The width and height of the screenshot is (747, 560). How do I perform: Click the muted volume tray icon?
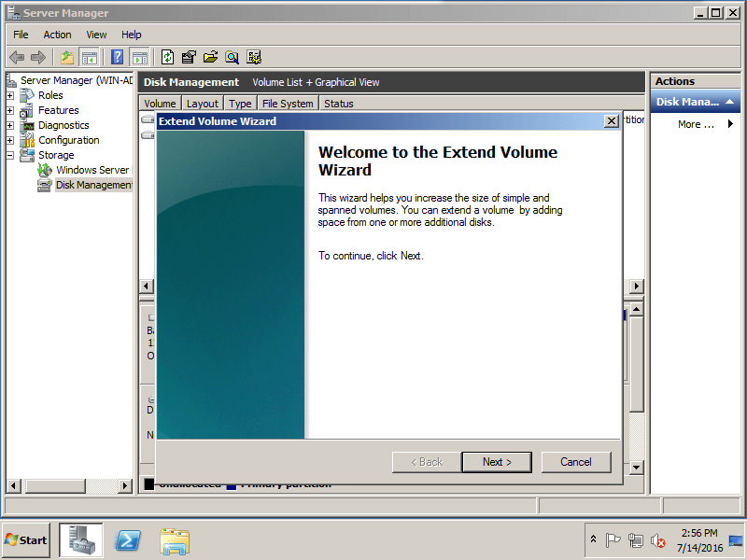658,540
